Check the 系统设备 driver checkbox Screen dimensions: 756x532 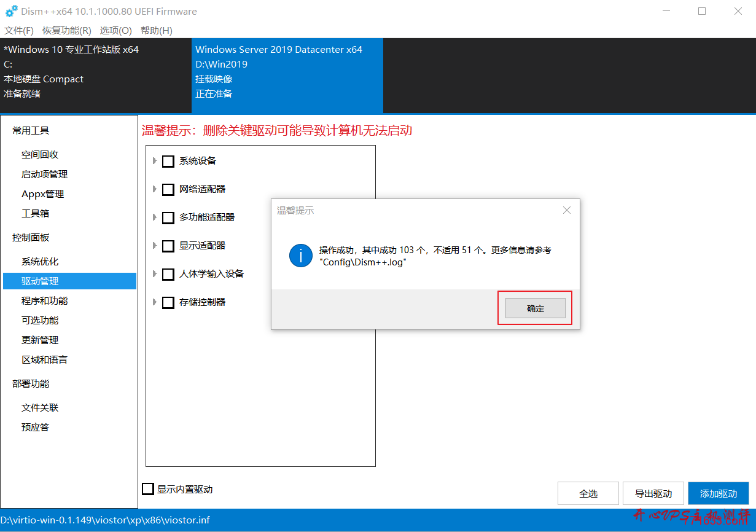(x=168, y=161)
